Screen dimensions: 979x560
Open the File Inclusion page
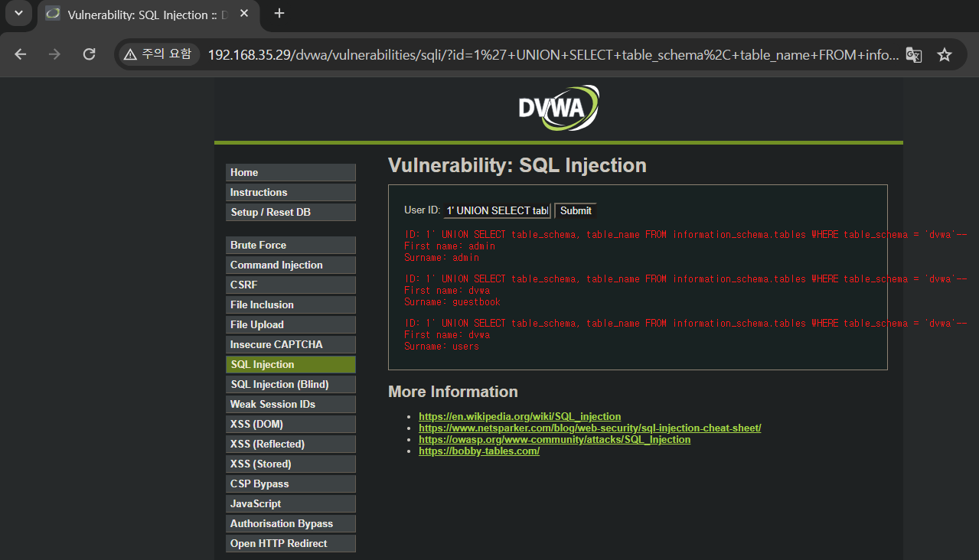click(291, 304)
